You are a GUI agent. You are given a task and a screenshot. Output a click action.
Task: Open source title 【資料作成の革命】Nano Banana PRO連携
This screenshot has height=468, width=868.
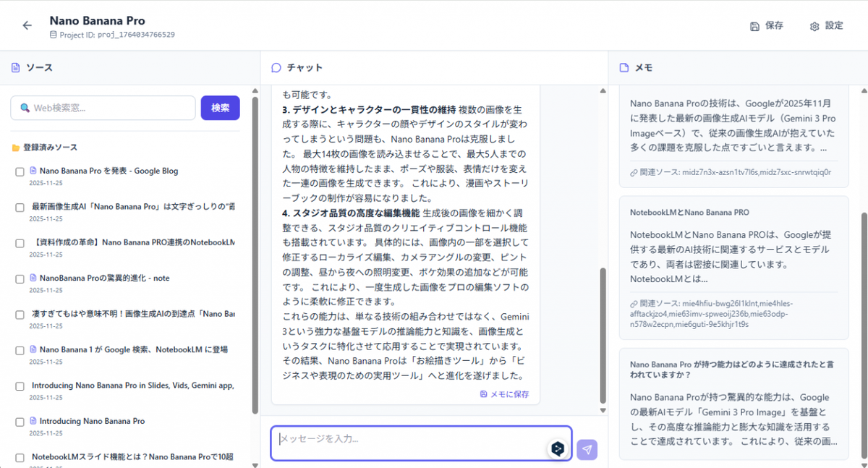133,242
